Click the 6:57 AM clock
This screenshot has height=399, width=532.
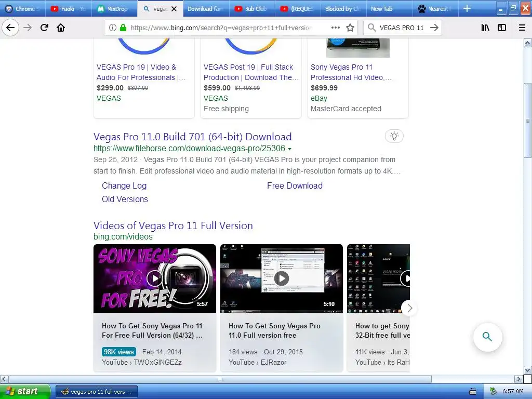(x=513, y=392)
